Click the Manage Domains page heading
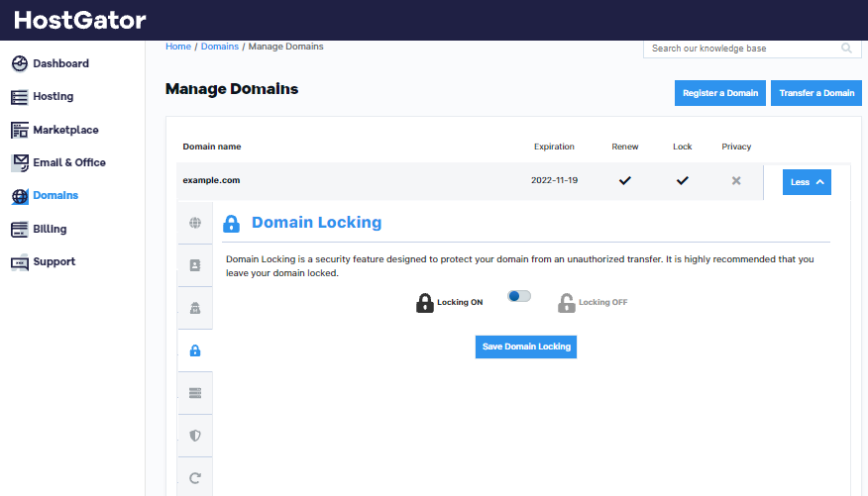The image size is (868, 496). [232, 89]
